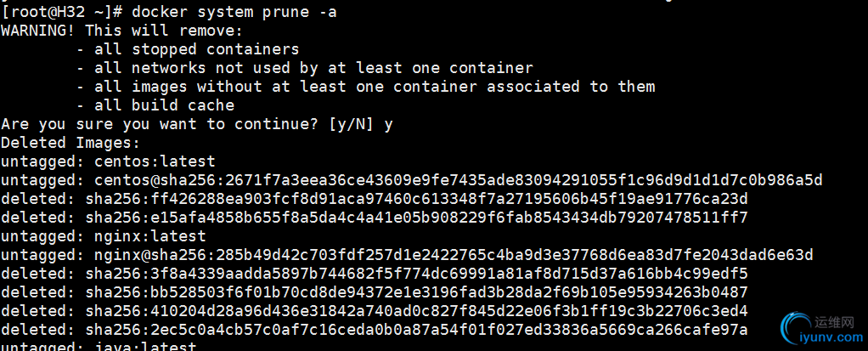Viewport: 868px width, 351px height.
Task: Click the 'all stopped containers' line
Action: click(x=188, y=49)
